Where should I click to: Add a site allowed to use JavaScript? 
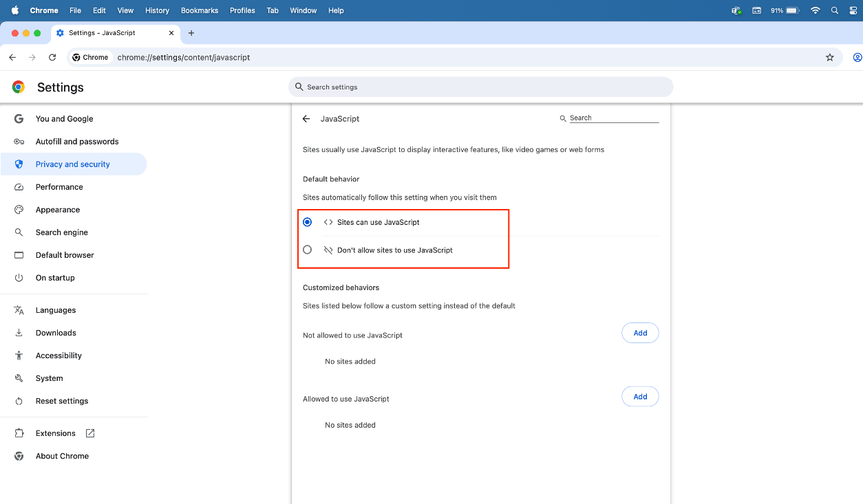pos(640,397)
